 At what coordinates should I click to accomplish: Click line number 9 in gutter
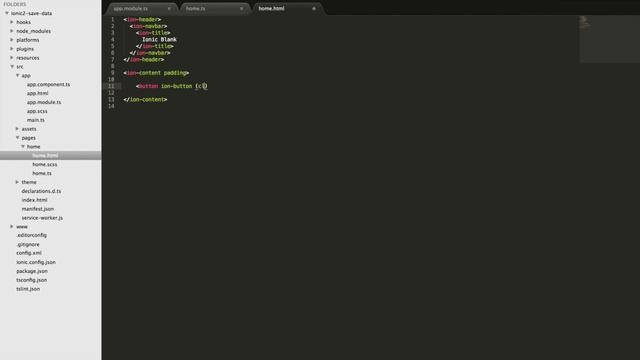112,73
